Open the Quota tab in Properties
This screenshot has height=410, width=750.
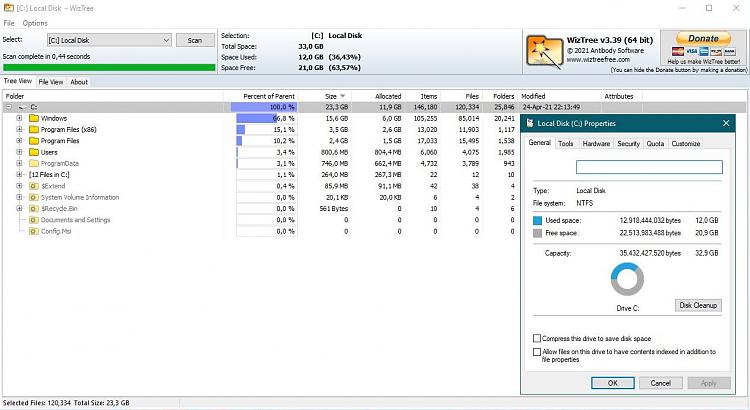click(x=655, y=144)
